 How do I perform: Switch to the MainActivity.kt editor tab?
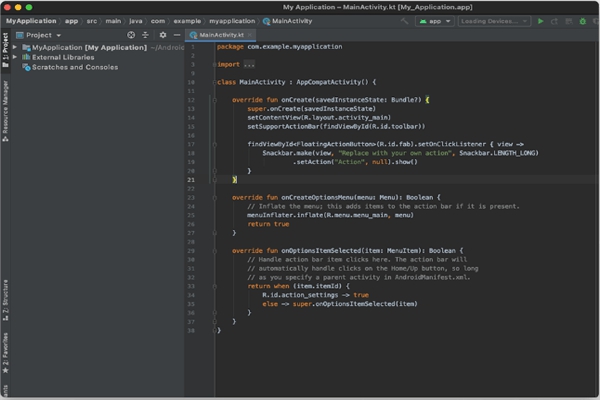click(223, 34)
